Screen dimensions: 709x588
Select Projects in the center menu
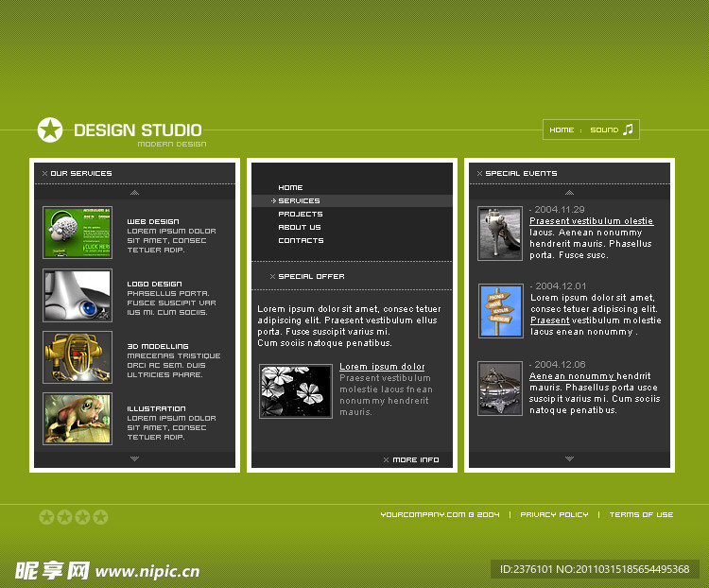coord(300,215)
